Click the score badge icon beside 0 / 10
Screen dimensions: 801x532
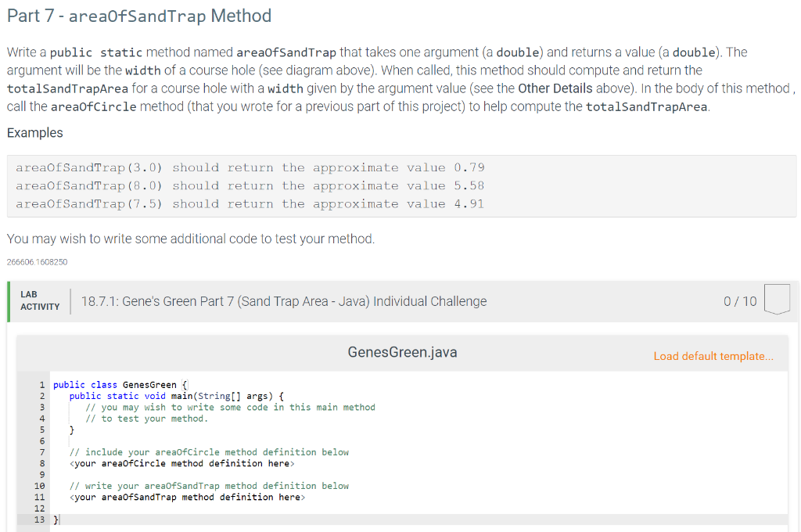[777, 300]
